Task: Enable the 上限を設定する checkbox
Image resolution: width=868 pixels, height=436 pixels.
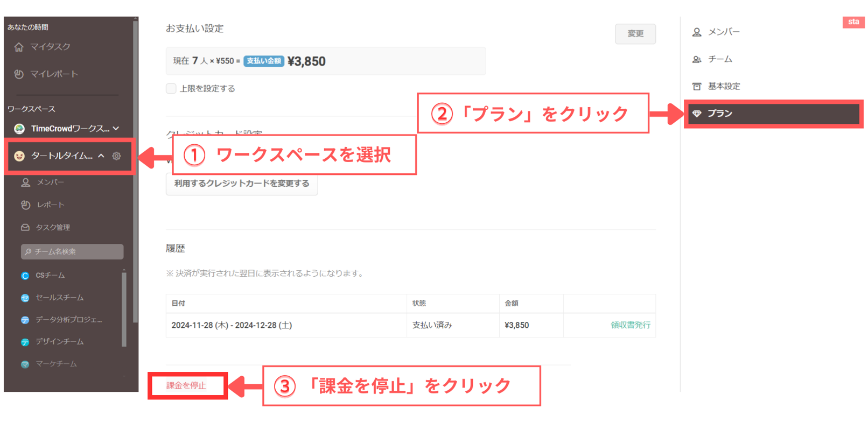Action: 171,88
